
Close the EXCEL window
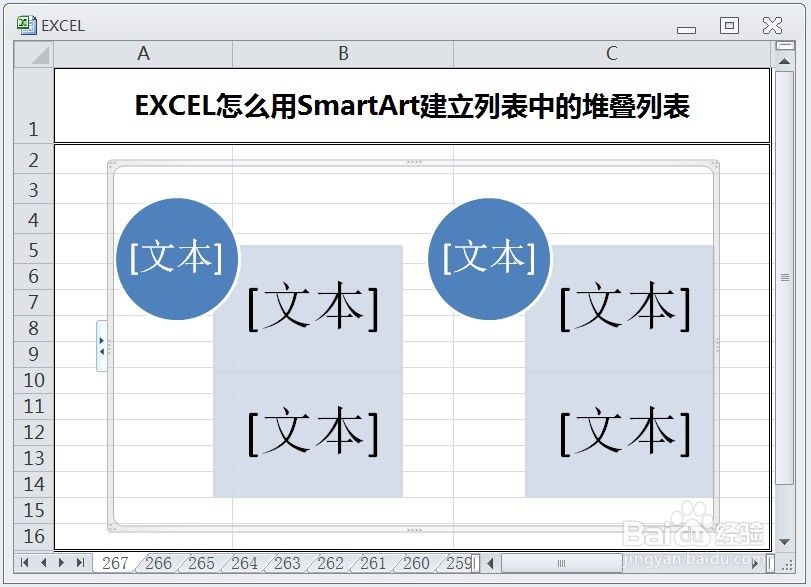(772, 25)
